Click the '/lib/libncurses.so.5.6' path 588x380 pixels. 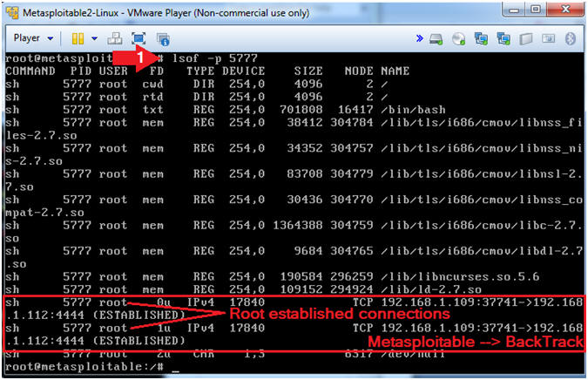pos(460,277)
